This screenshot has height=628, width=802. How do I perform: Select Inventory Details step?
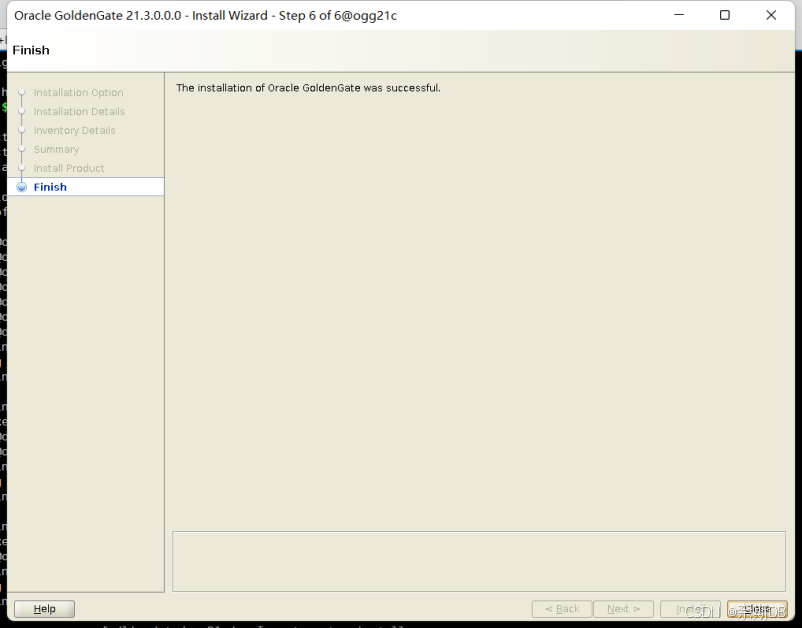75,130
